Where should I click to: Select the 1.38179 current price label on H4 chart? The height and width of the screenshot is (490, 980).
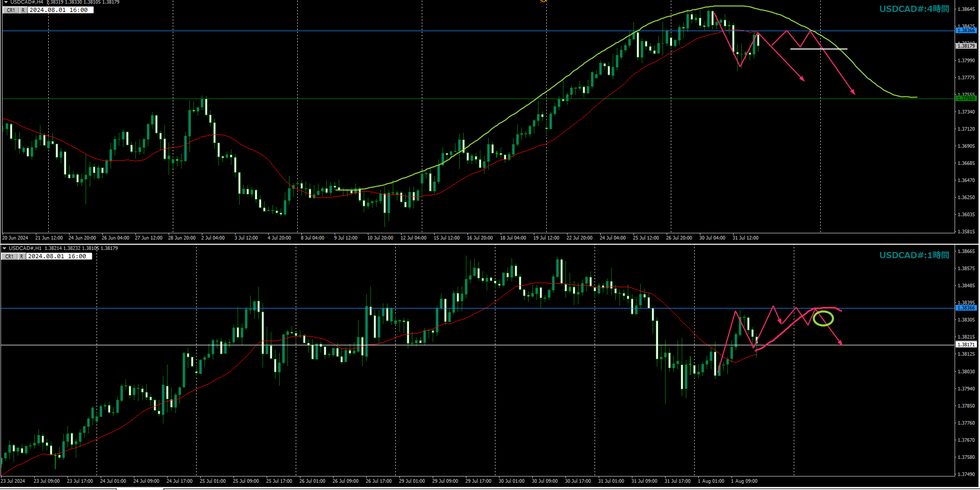[x=966, y=46]
